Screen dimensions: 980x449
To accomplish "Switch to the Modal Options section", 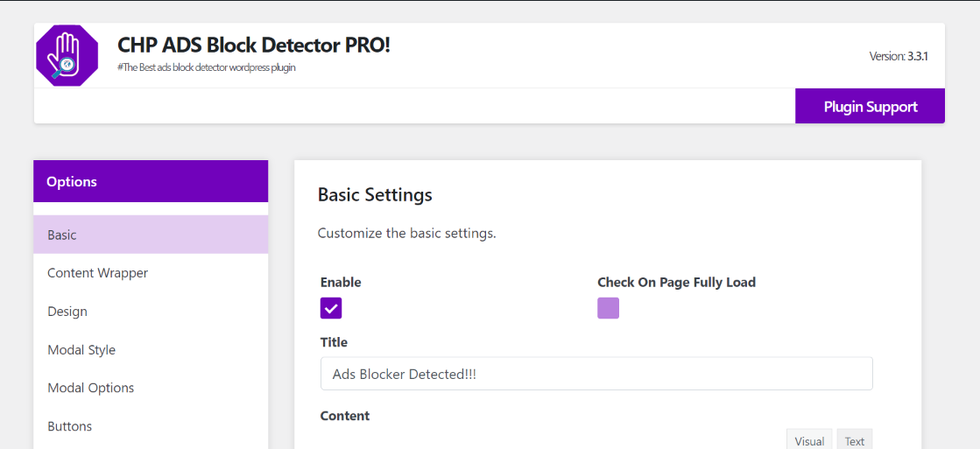I will pyautogui.click(x=151, y=388).
